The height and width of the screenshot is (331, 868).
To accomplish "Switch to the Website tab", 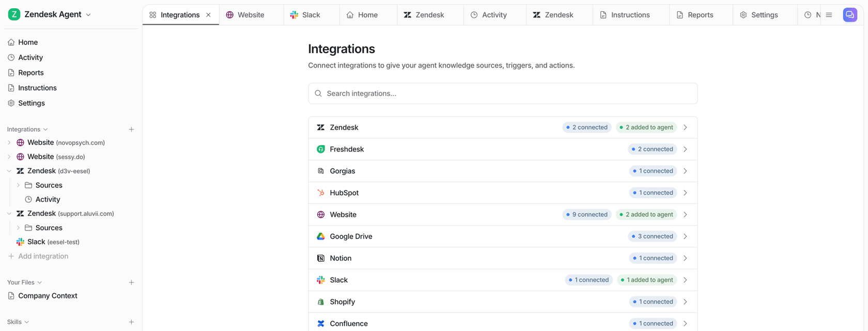I will click(x=251, y=15).
